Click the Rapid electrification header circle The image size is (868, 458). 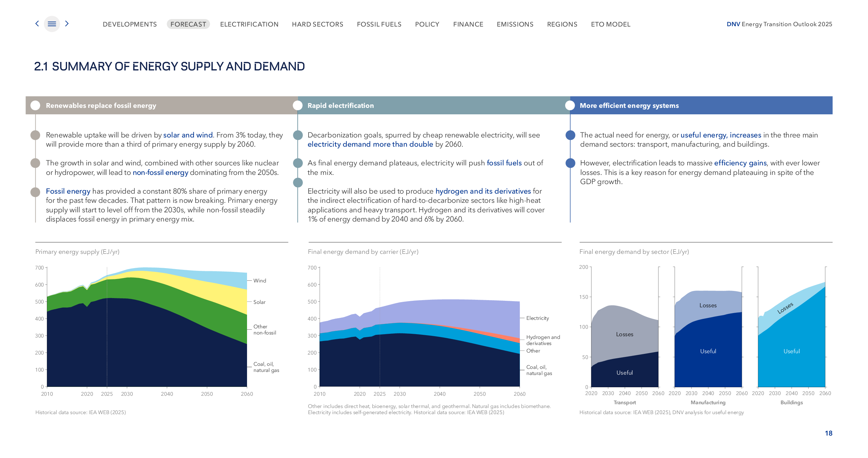pos(298,105)
